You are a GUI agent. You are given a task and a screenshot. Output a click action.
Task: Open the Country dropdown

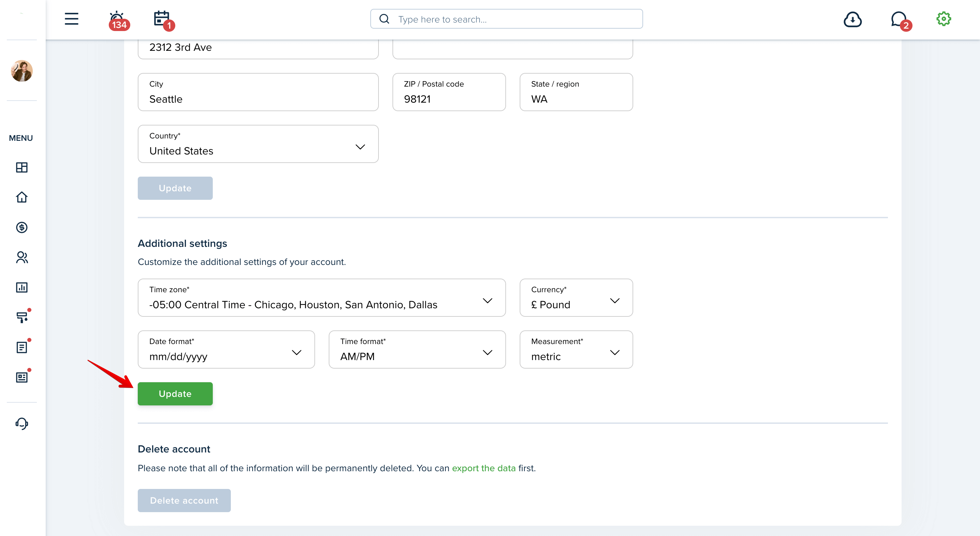point(258,144)
